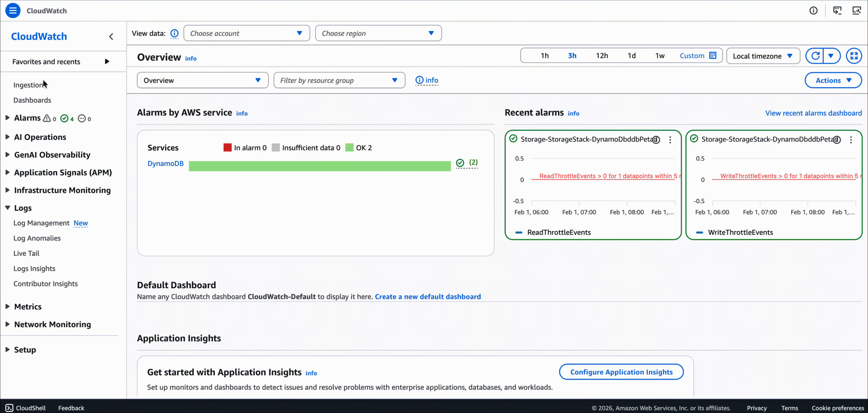Click the WriteThrottleEvents alarm info icon
Image resolution: width=868 pixels, height=413 pixels.
[837, 139]
